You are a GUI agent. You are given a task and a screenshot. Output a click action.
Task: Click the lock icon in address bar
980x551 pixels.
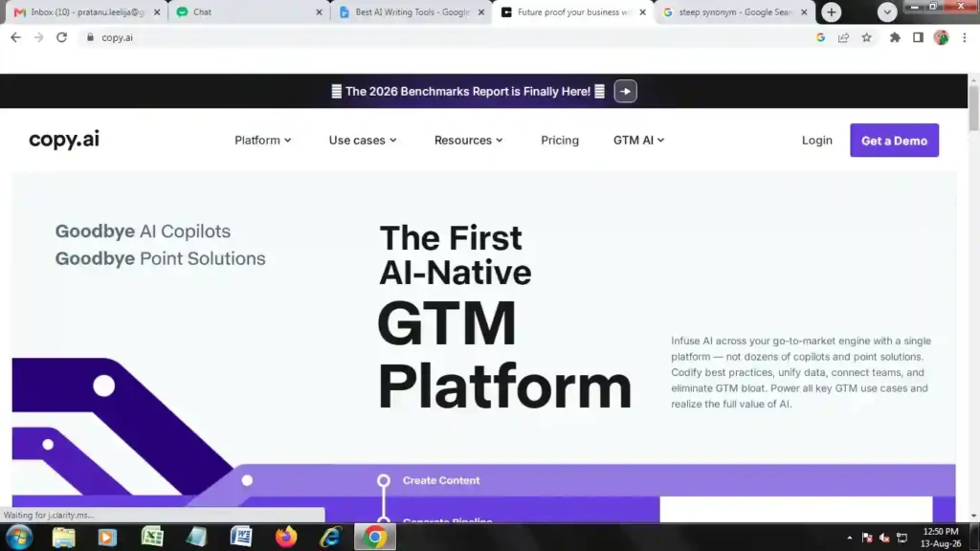(x=91, y=37)
